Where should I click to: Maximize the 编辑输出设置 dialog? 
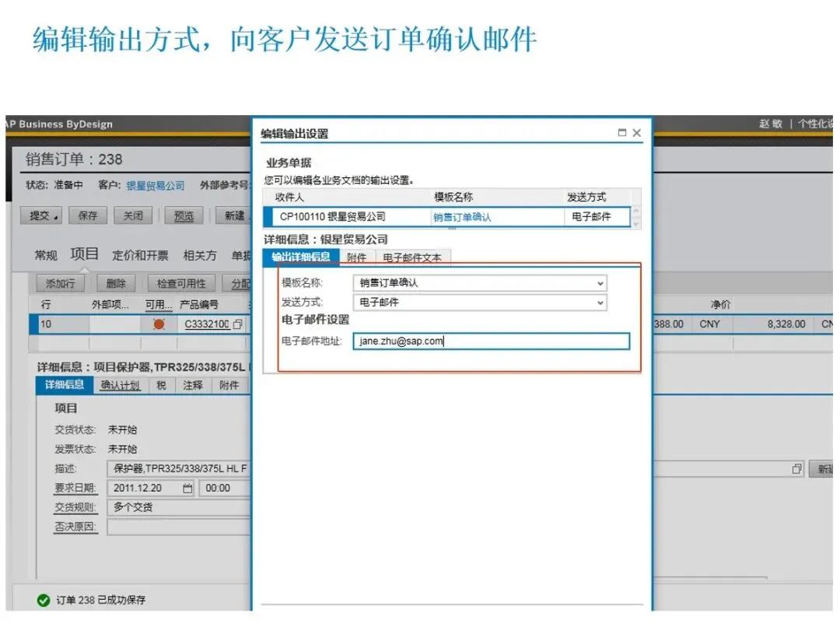point(622,132)
